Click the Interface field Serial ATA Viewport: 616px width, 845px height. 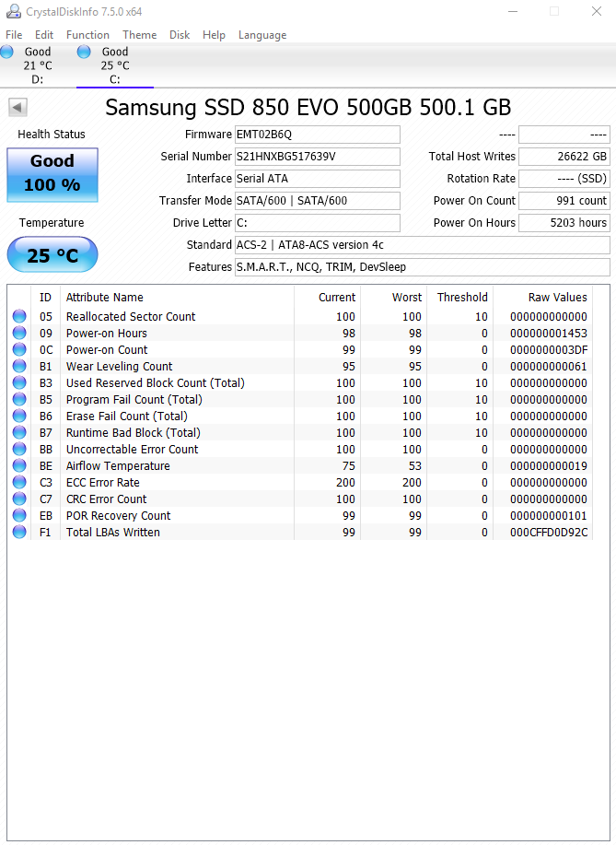coord(318,179)
